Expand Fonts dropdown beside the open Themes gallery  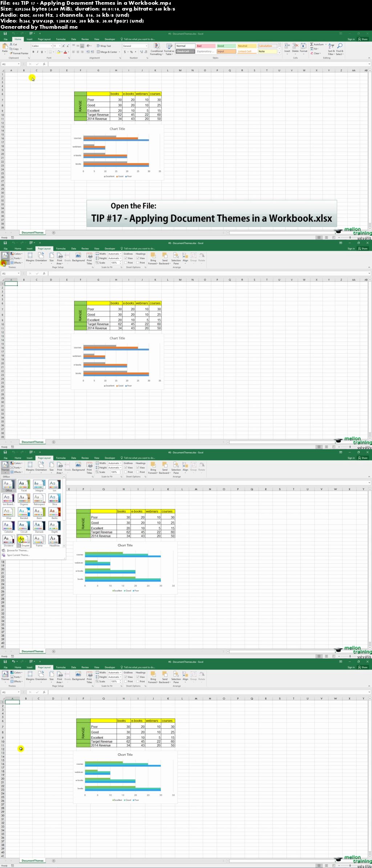16,468
